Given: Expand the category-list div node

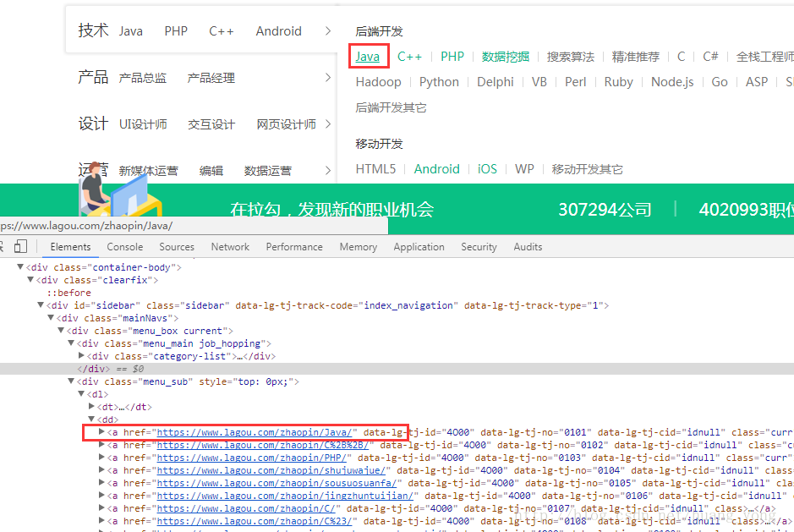Looking at the screenshot, I should pyautogui.click(x=81, y=355).
